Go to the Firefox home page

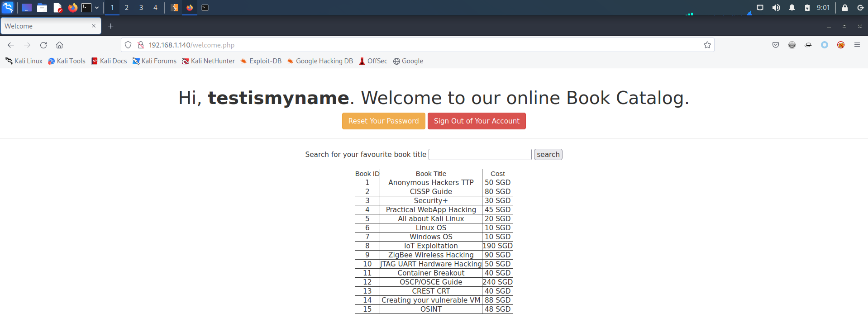(59, 45)
